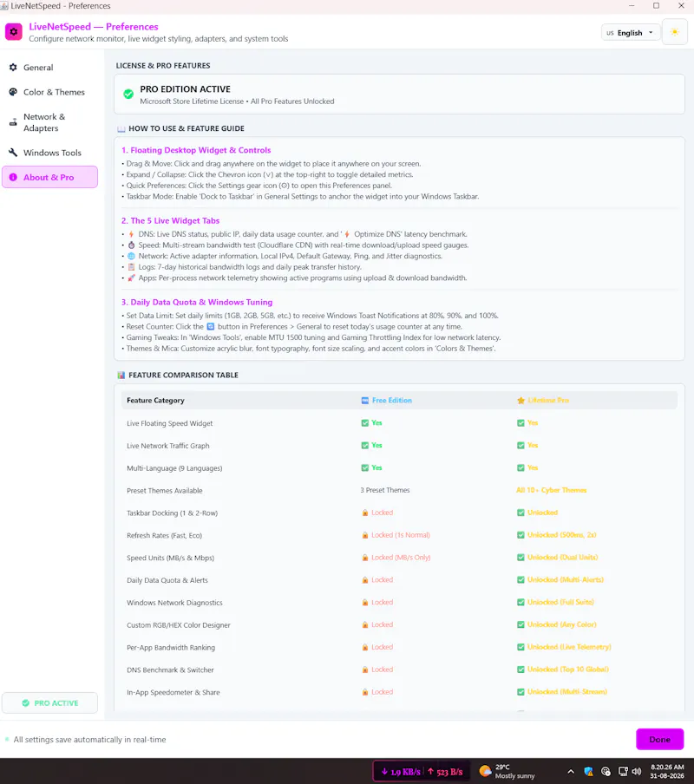Screen dimensions: 694x784
Task: Click 'Per-App Bandwidth Ranking' row label
Action: coord(171,648)
